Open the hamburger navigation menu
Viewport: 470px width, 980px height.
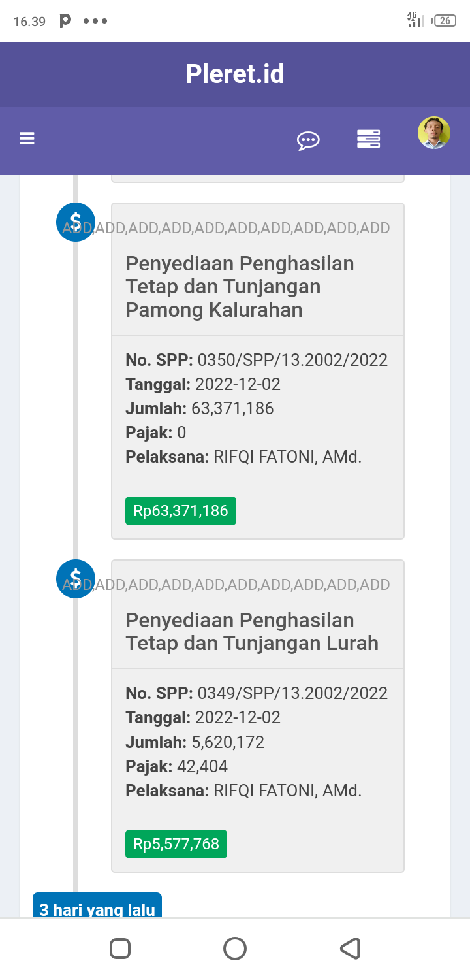click(27, 139)
